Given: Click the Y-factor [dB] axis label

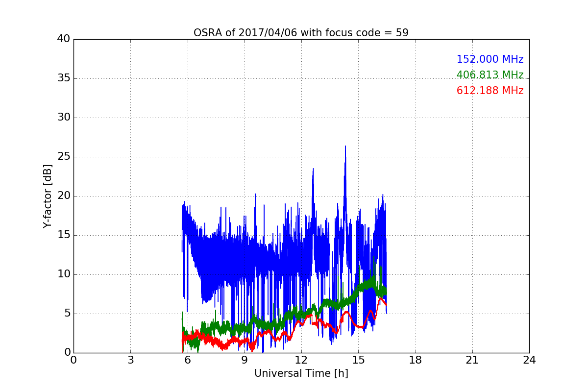Looking at the screenshot, I should [x=48, y=196].
